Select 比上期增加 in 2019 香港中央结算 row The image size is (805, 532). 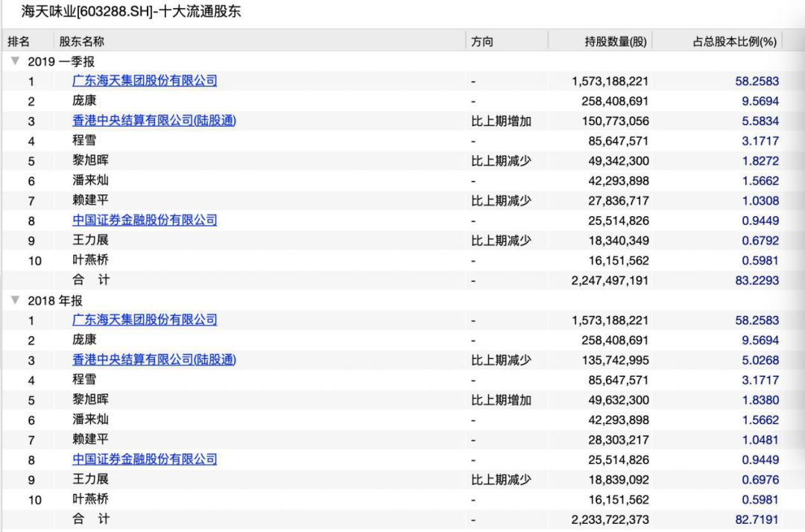[x=501, y=121]
